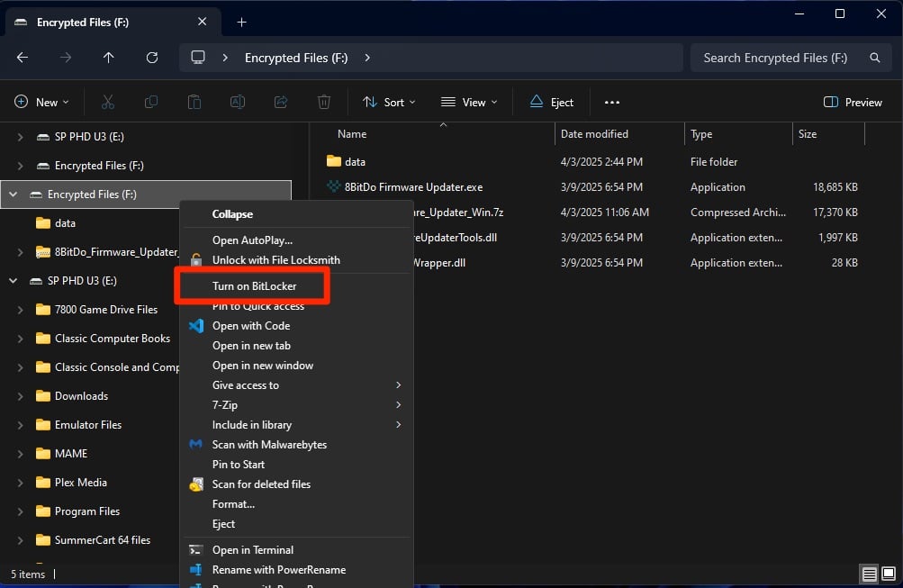Click the Back navigation arrow

pyautogui.click(x=23, y=58)
